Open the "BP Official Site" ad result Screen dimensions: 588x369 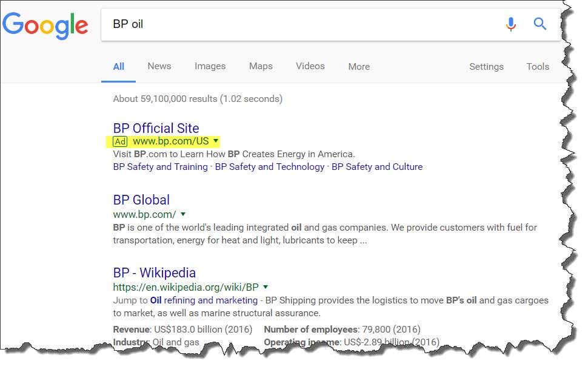pos(156,128)
